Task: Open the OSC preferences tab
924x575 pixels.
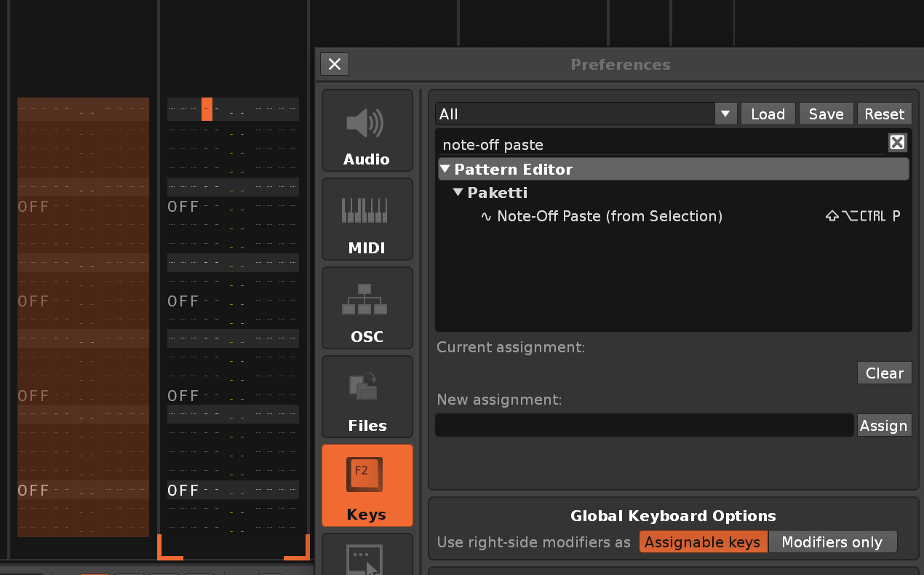Action: point(367,309)
